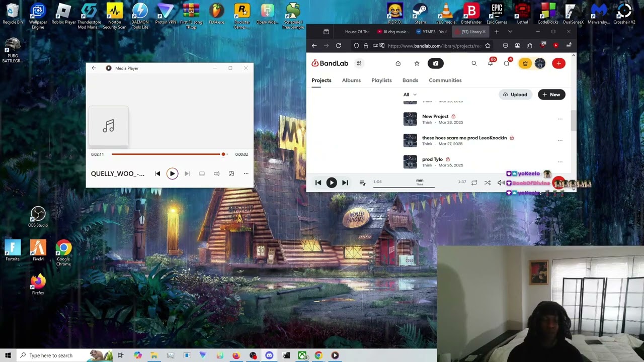Open the Firefox account icon

(x=517, y=46)
